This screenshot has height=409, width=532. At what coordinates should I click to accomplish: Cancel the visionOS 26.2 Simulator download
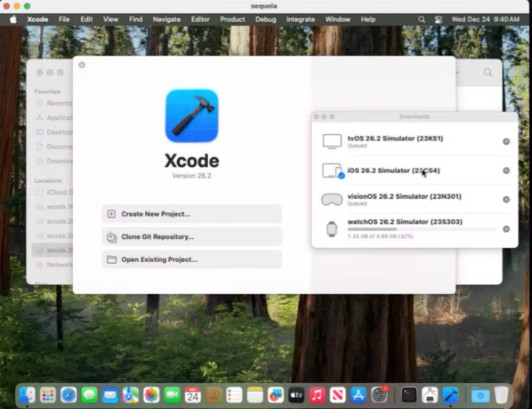506,200
